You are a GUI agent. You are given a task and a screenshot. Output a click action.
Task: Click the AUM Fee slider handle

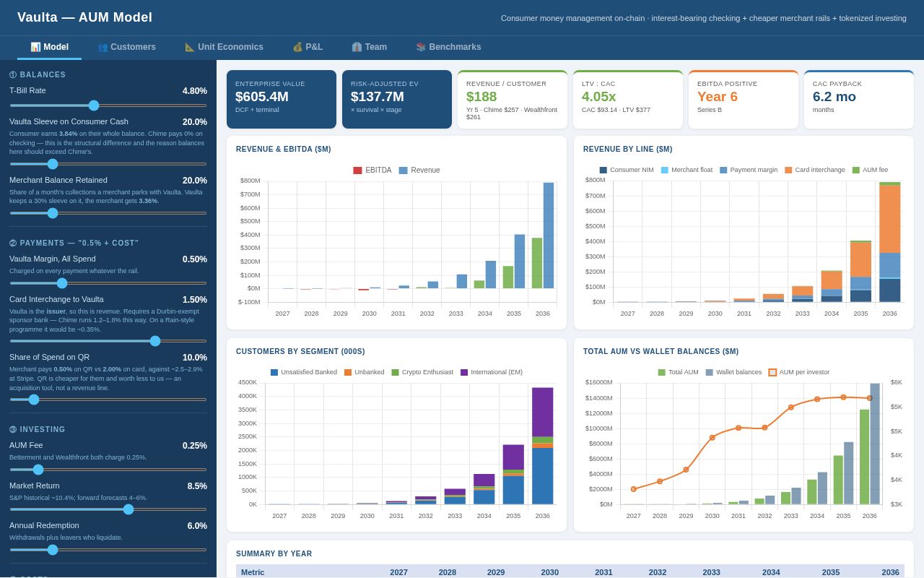click(x=38, y=470)
